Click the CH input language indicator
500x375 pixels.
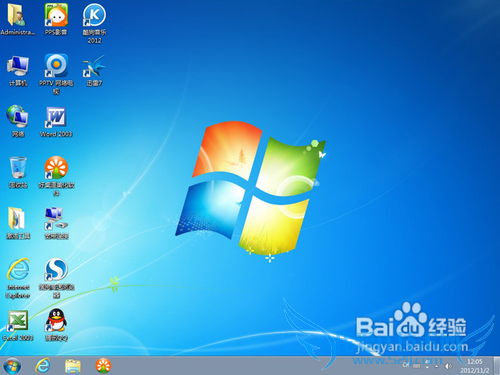(406, 365)
